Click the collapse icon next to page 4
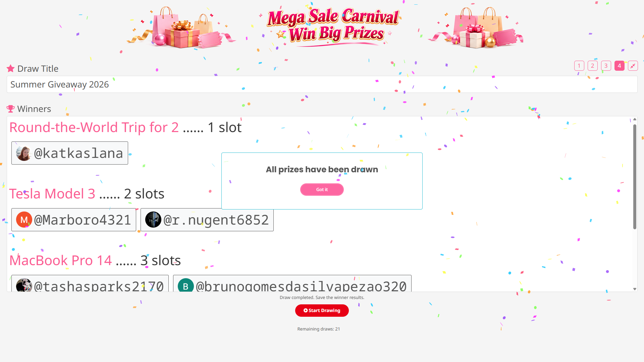 (x=633, y=66)
